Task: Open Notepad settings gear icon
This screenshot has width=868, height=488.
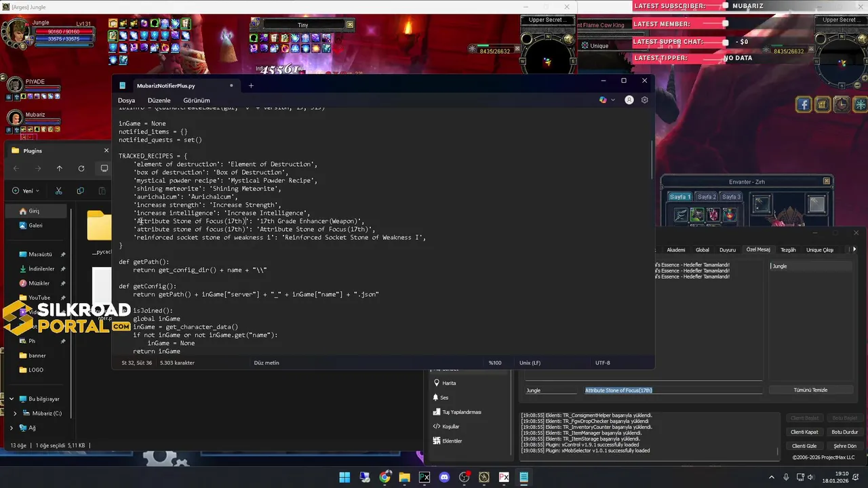Action: pyautogui.click(x=644, y=100)
